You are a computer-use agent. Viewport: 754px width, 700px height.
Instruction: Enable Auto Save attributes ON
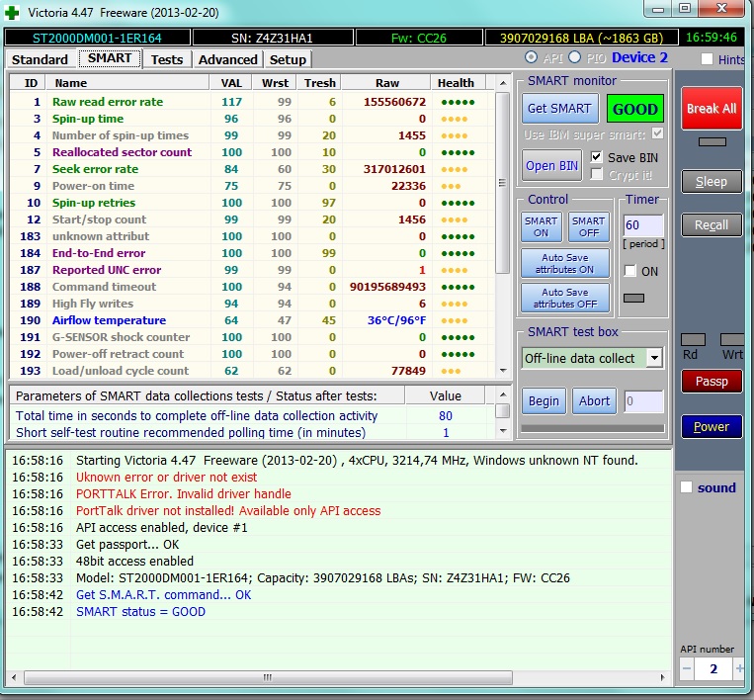(565, 263)
